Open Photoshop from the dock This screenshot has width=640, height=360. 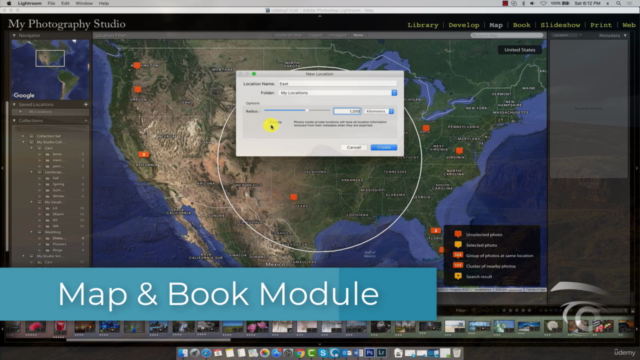click(x=370, y=353)
